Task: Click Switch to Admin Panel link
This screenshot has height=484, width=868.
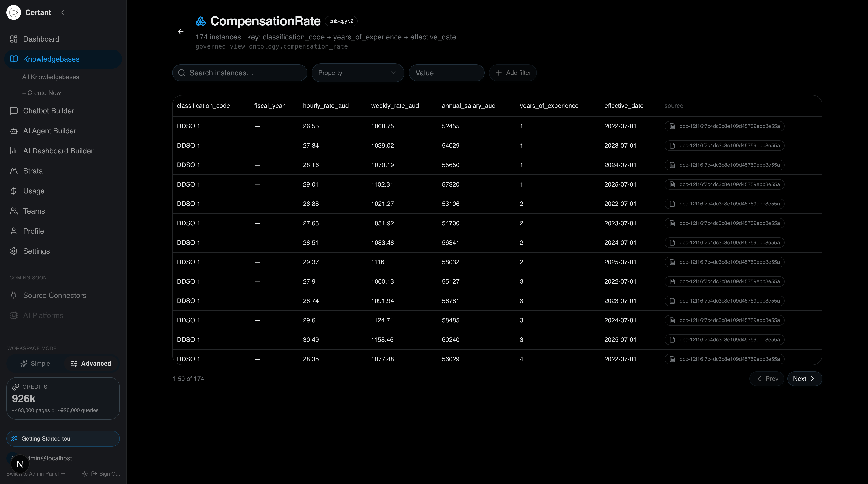Action: click(36, 474)
